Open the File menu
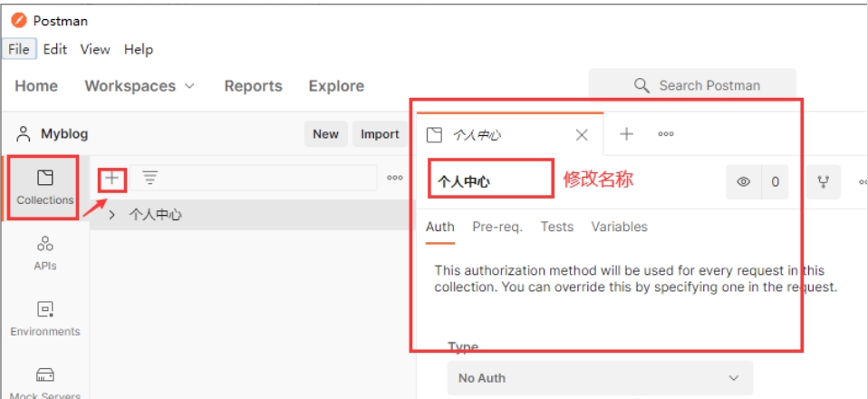Image resolution: width=868 pixels, height=399 pixels. click(x=19, y=49)
